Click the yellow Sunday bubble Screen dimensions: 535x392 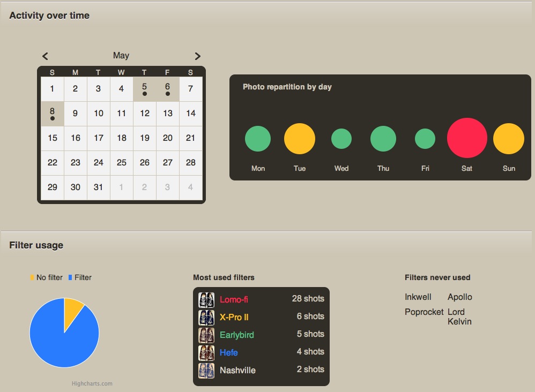[x=508, y=139]
